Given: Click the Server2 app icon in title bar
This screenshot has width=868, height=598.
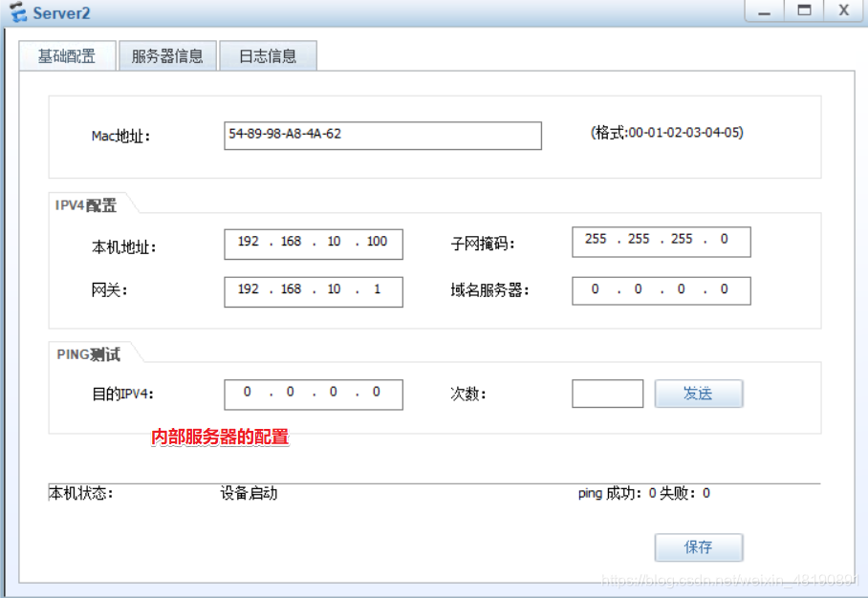Looking at the screenshot, I should 18,12.
